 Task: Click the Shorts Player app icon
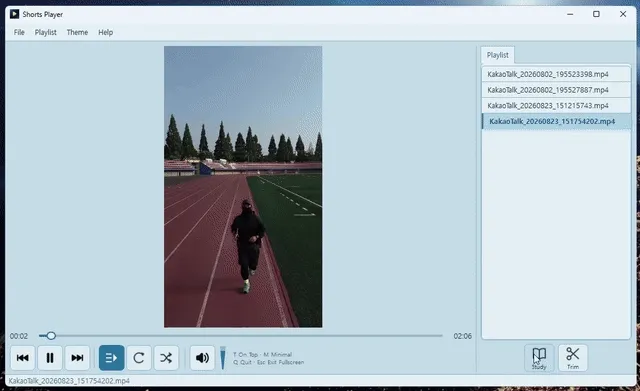14,14
